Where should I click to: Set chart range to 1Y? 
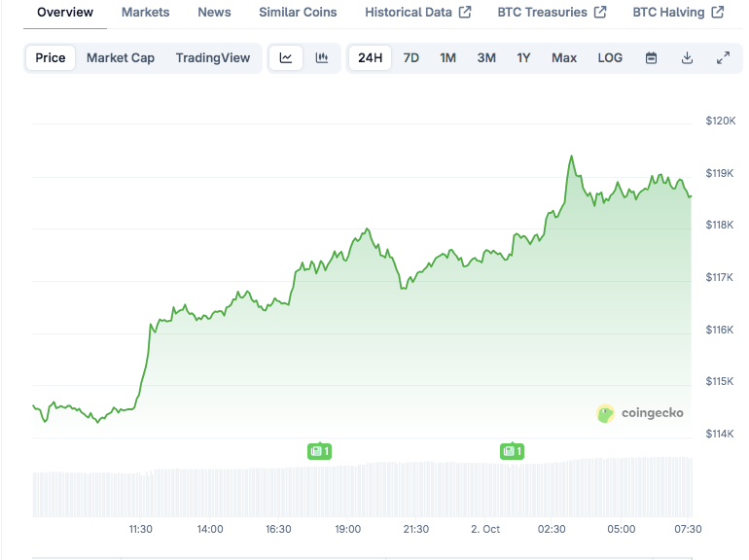pos(523,58)
